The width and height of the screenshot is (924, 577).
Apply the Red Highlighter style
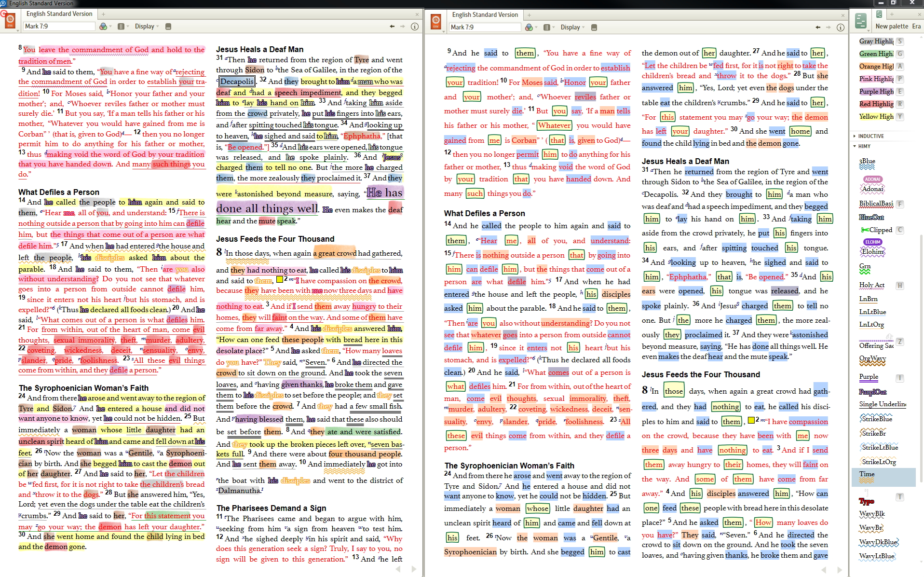pyautogui.click(x=876, y=104)
